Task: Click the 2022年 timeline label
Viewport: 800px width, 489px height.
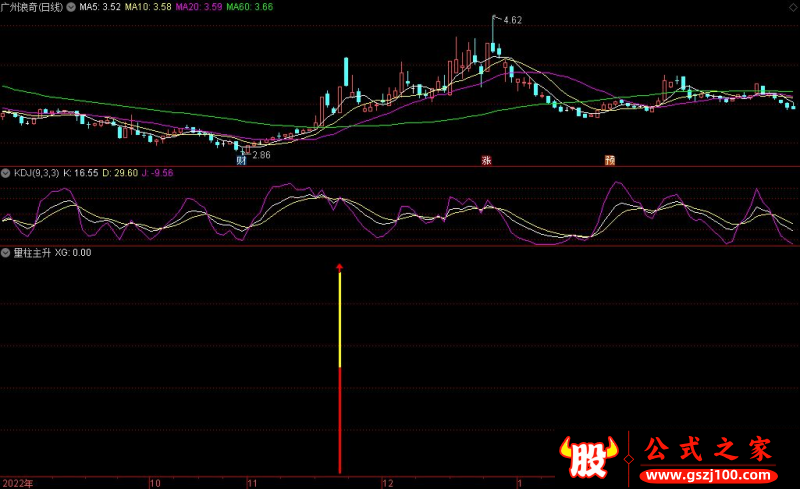Action: point(17,482)
